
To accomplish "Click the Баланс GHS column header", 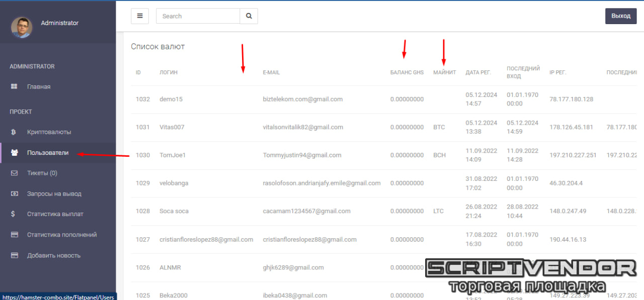I will (407, 72).
